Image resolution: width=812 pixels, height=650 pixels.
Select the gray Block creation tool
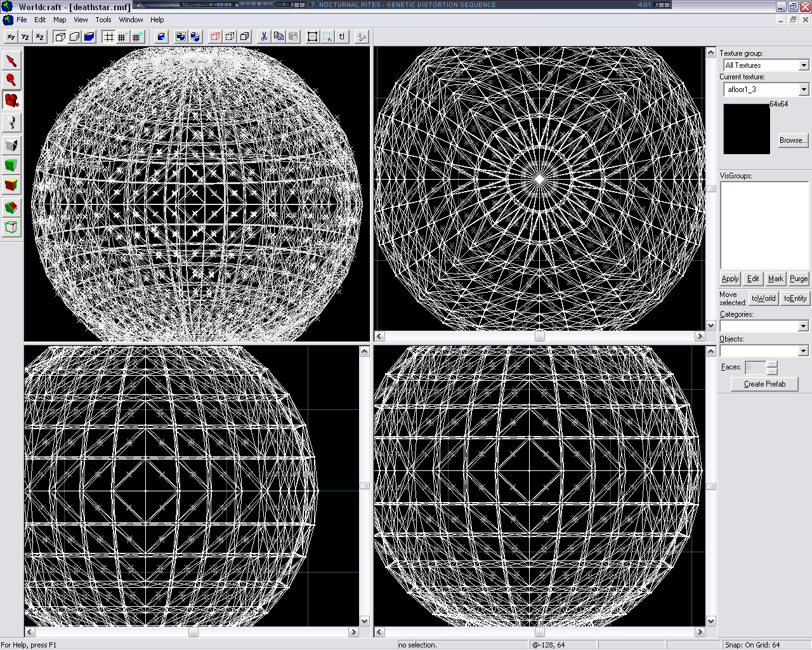(x=11, y=145)
